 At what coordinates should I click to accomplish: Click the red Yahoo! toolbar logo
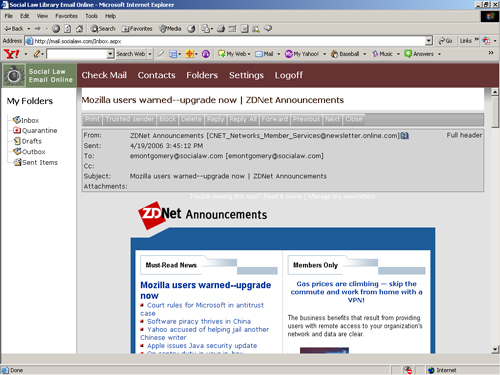(12, 54)
